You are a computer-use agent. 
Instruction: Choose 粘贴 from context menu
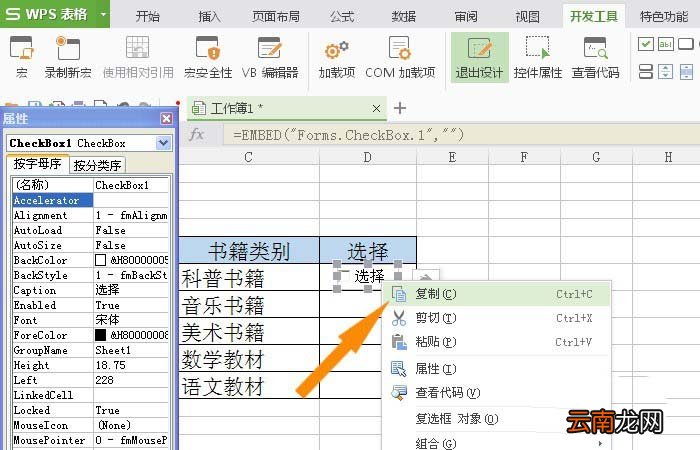click(x=496, y=342)
